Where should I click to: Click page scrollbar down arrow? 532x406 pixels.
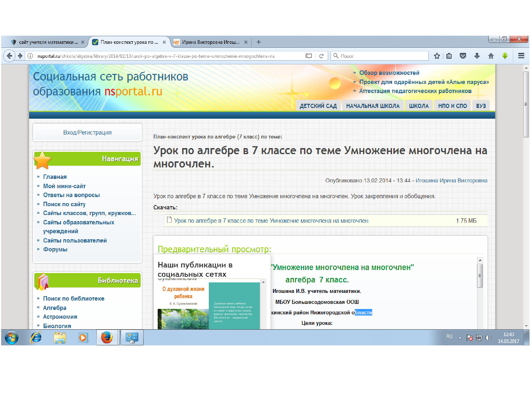click(526, 326)
